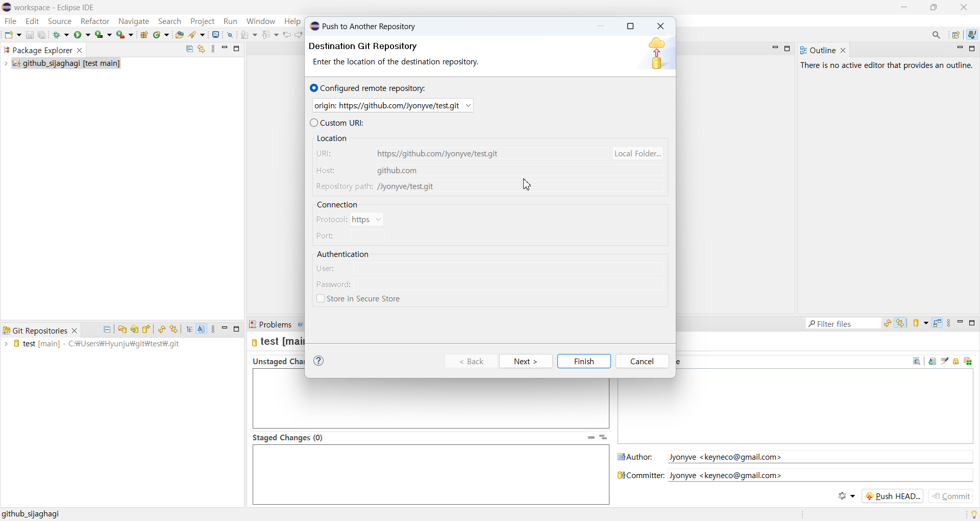Click the Sign commit lock icon
The height and width of the screenshot is (521, 980).
click(x=957, y=361)
